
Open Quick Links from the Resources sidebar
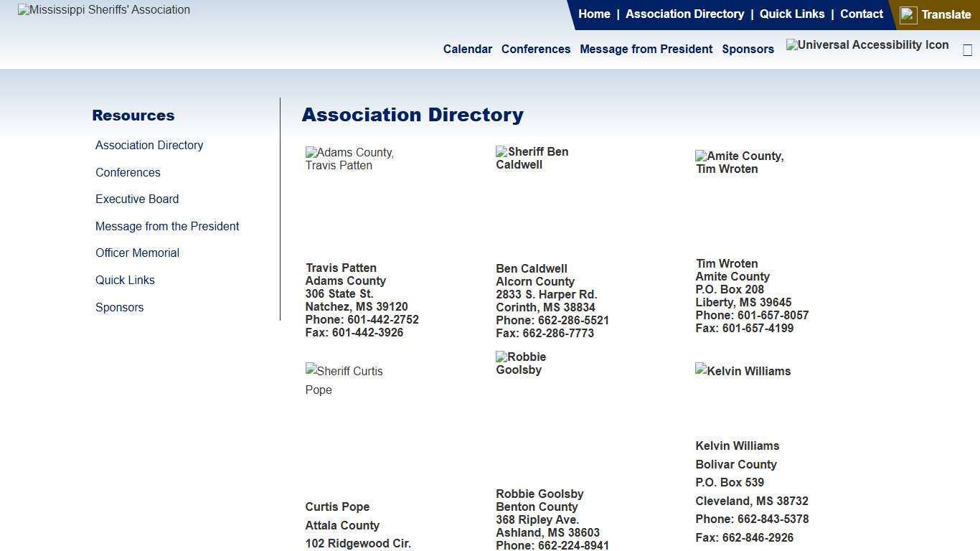tap(125, 280)
